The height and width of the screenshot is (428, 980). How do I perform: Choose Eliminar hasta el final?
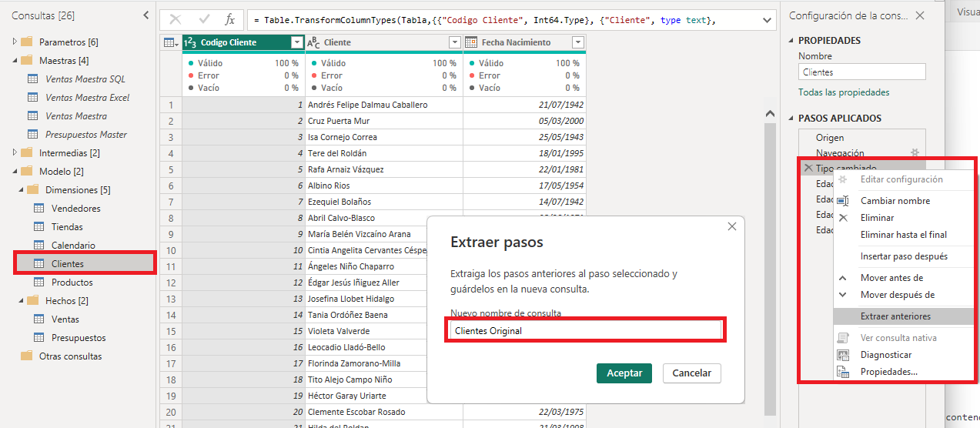click(903, 235)
